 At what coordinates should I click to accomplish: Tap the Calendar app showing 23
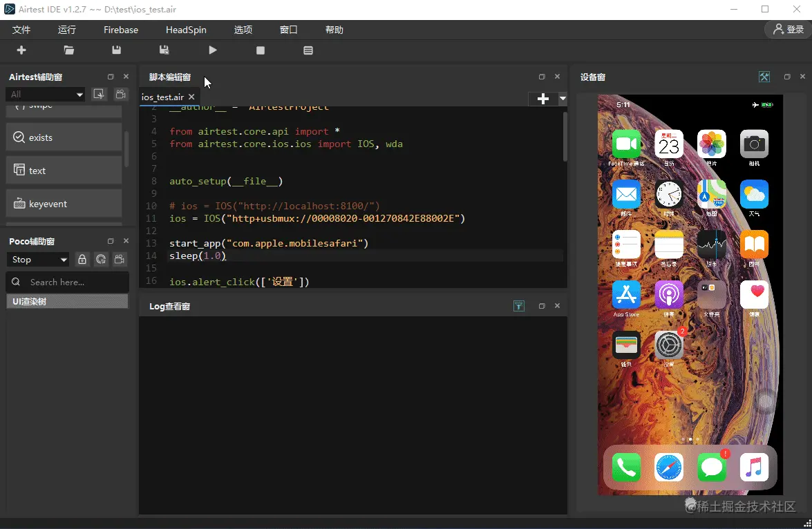pyautogui.click(x=669, y=144)
